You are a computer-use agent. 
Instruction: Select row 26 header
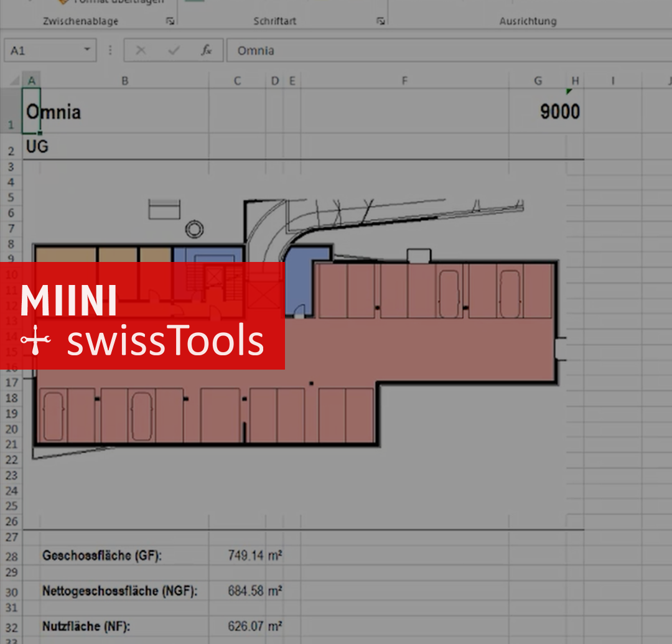[x=11, y=521]
